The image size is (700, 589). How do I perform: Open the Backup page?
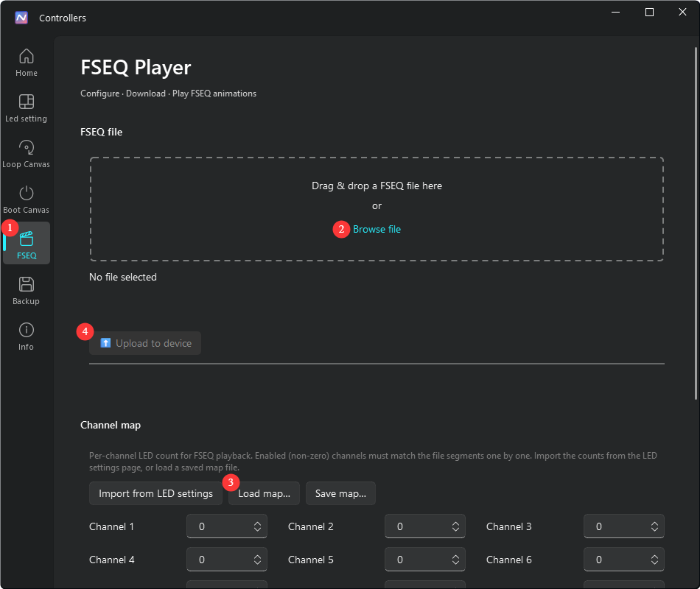point(27,291)
